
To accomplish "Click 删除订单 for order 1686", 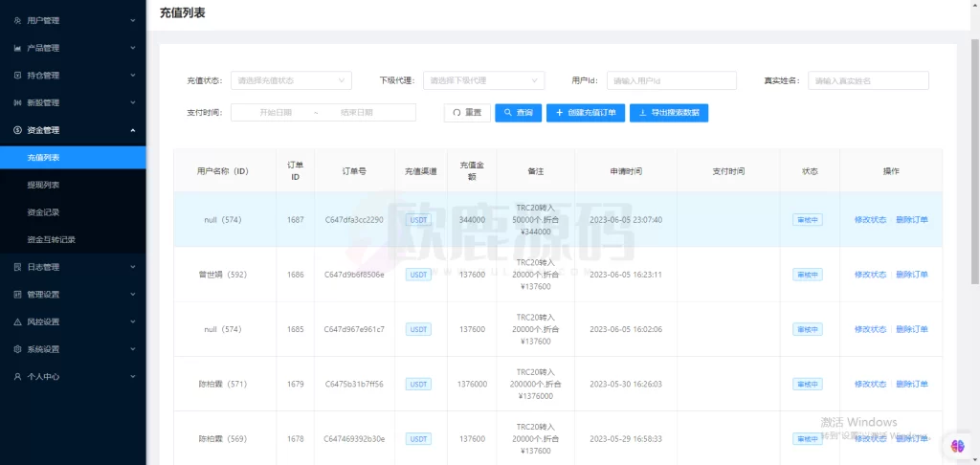I will (912, 275).
